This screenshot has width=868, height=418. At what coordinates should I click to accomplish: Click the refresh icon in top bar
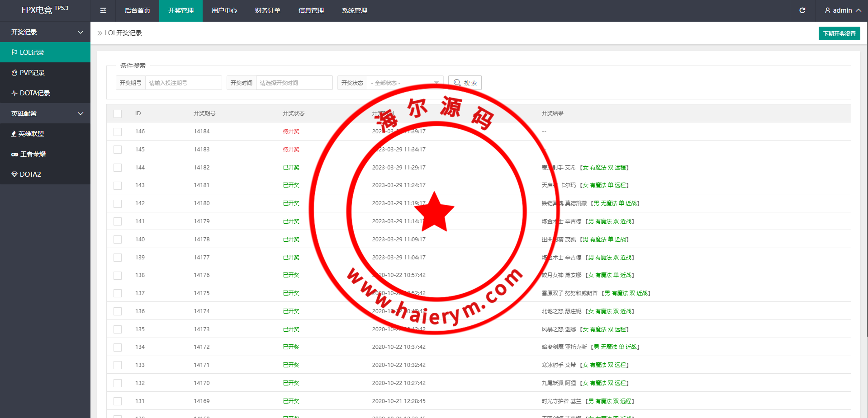[x=802, y=10]
